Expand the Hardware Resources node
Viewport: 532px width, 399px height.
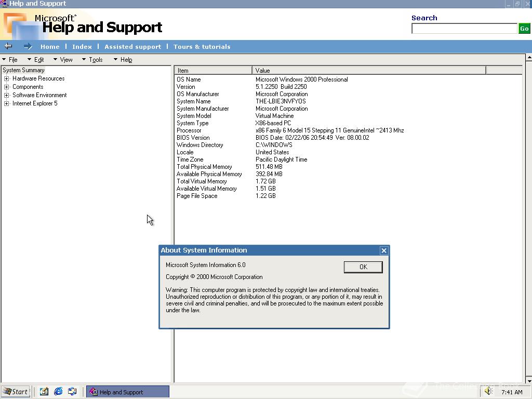tap(6, 79)
